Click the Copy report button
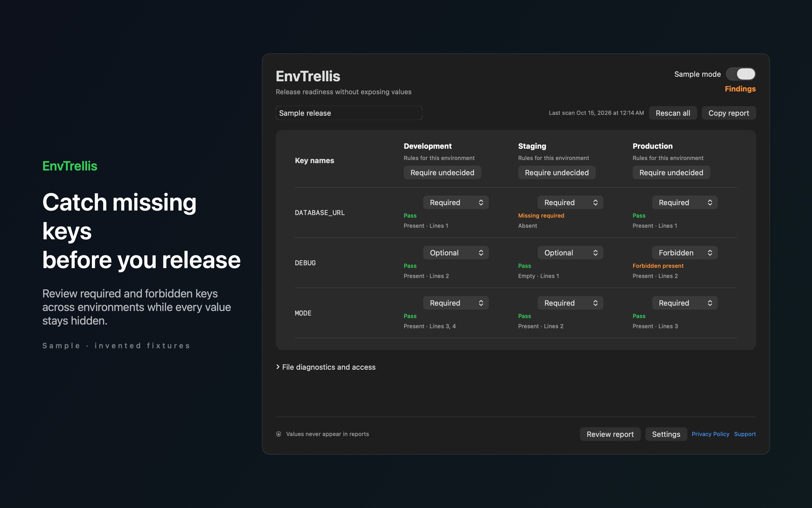This screenshot has height=508, width=812. pyautogui.click(x=729, y=113)
